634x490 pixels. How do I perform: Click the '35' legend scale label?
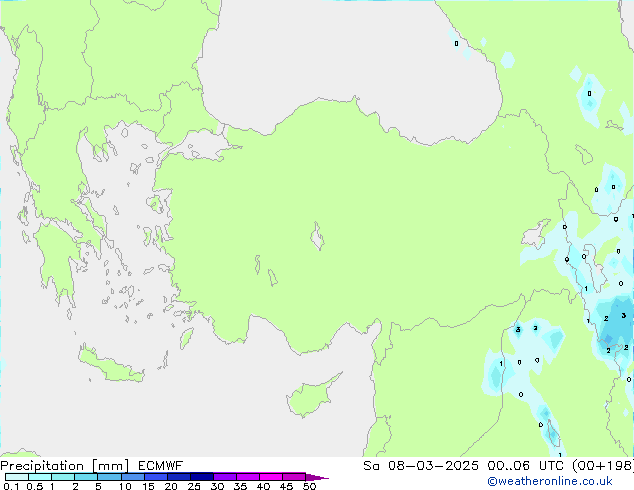[240, 486]
